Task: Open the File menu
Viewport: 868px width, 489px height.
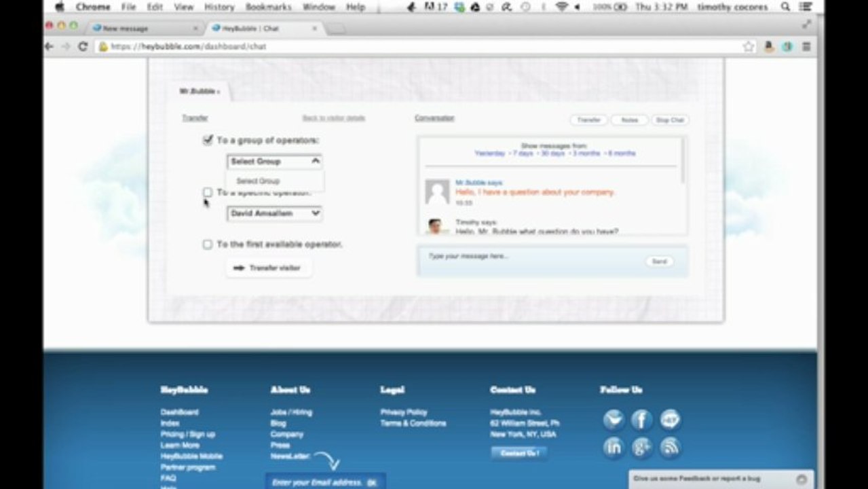Action: [x=128, y=7]
